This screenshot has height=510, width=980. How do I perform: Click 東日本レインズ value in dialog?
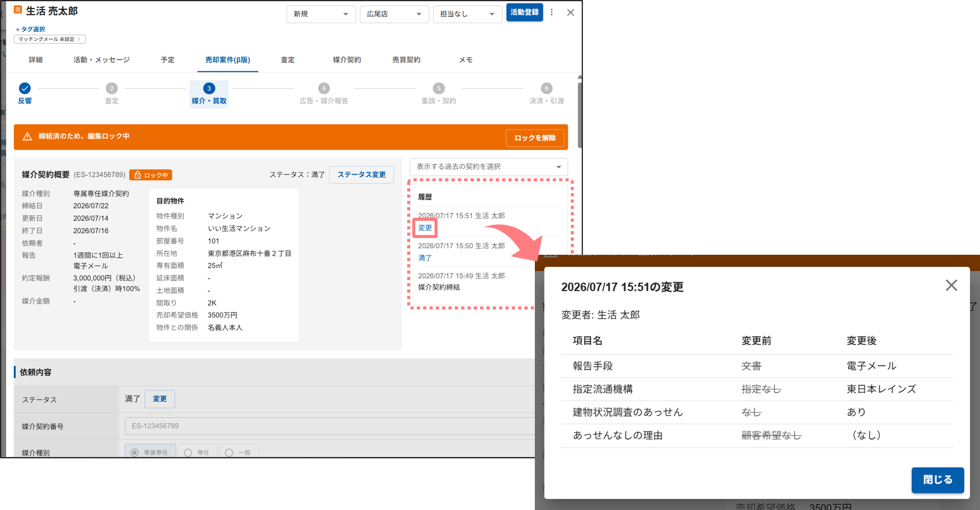click(x=881, y=389)
